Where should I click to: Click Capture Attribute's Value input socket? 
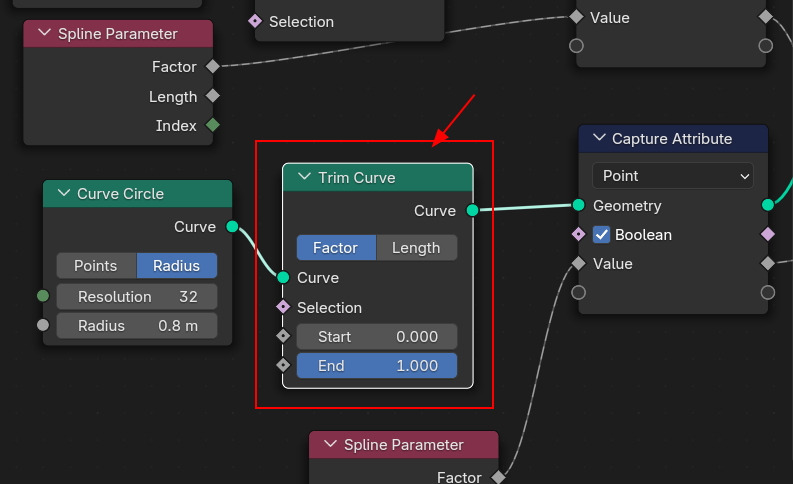click(x=579, y=263)
